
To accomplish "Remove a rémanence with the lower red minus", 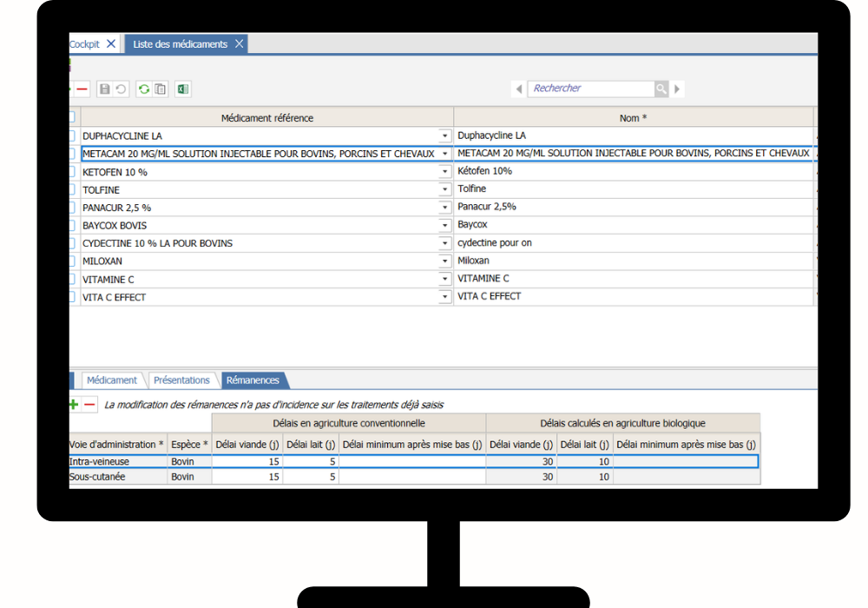I will coord(89,405).
